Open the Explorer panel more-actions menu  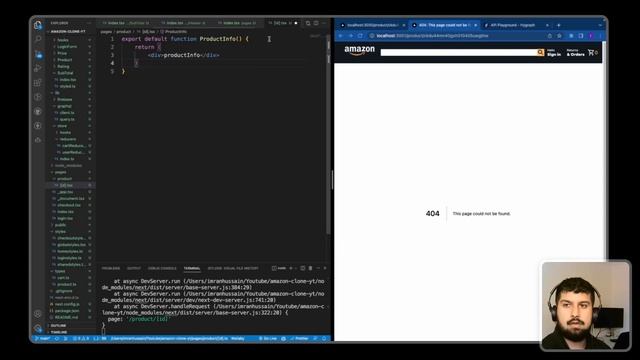pos(89,23)
